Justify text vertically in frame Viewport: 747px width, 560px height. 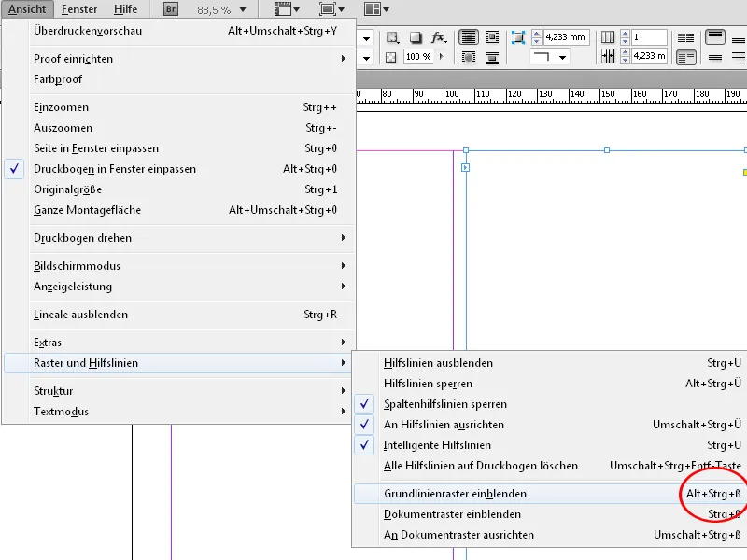tap(739, 58)
